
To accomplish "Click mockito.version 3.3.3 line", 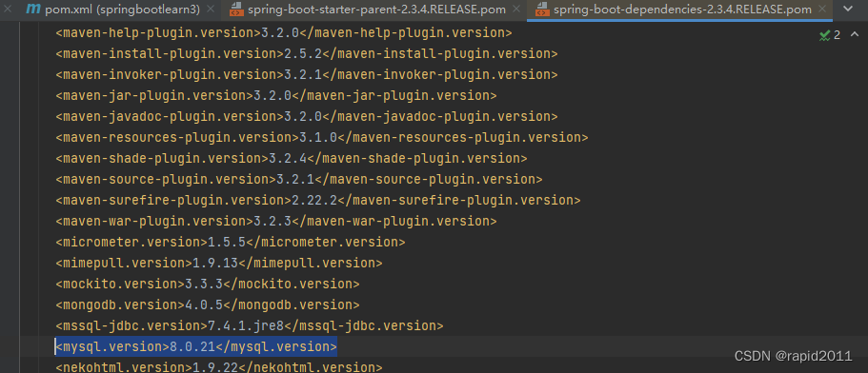I will 208,285.
